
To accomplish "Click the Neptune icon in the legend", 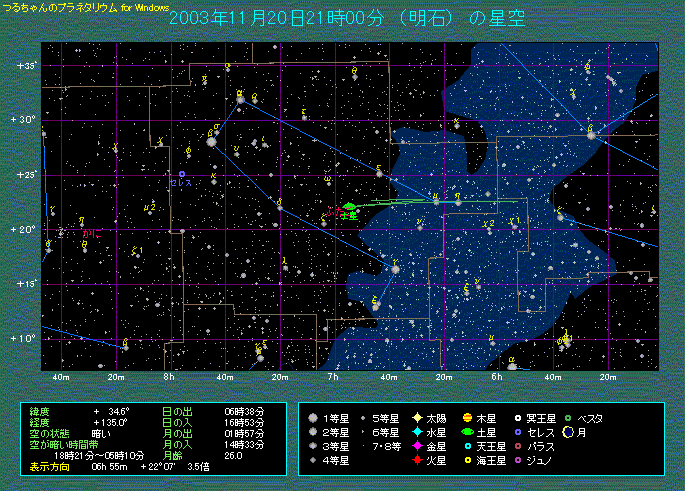I will (x=468, y=460).
